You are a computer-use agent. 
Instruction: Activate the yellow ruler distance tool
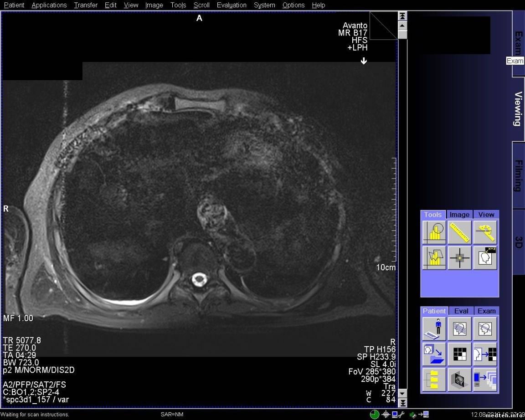point(459,232)
